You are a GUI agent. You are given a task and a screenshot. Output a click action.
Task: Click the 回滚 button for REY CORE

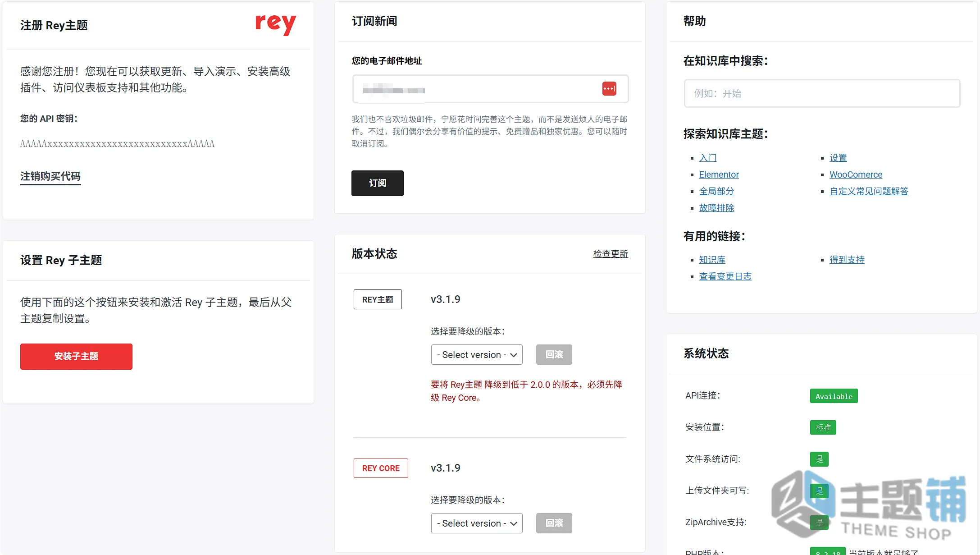point(554,523)
